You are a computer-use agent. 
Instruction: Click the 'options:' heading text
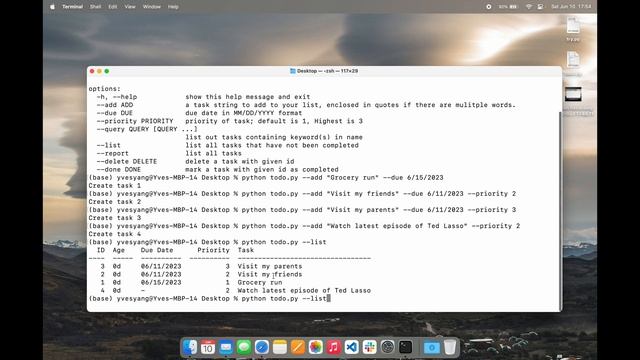pyautogui.click(x=104, y=89)
